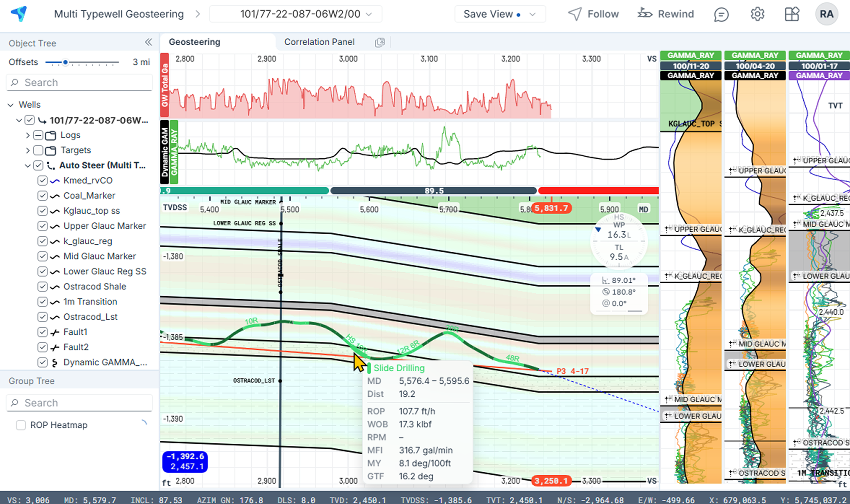850x504 pixels.
Task: Expand the Logs tree folder
Action: (x=28, y=135)
